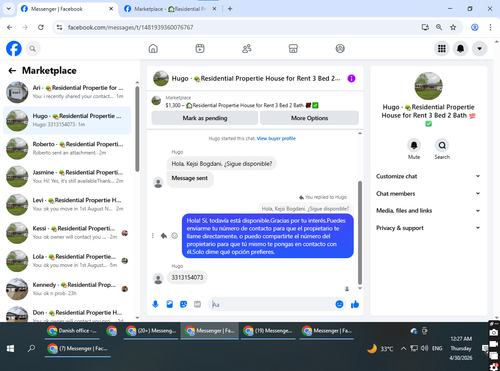Open the Friends icon in top navigation
Viewport: 500px width, 371px height.
coord(247,49)
